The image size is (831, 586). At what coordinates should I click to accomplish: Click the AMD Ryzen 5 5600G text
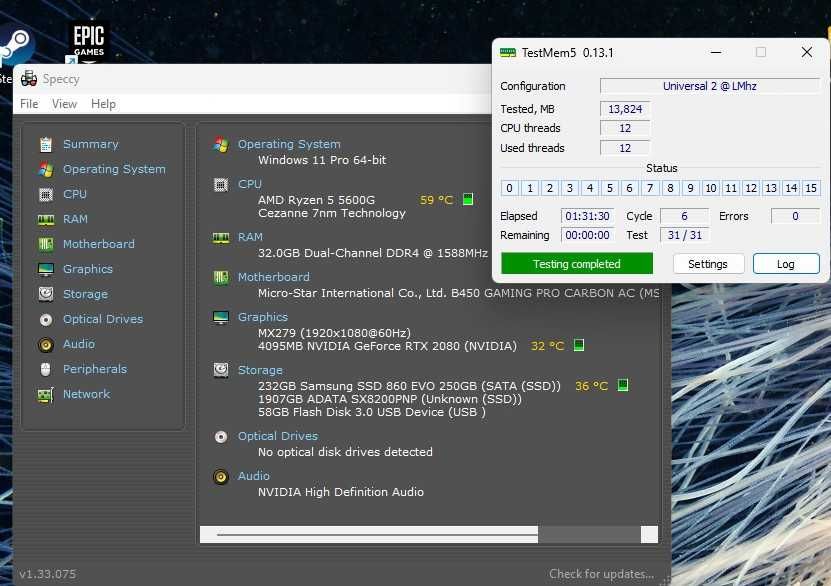coord(316,200)
